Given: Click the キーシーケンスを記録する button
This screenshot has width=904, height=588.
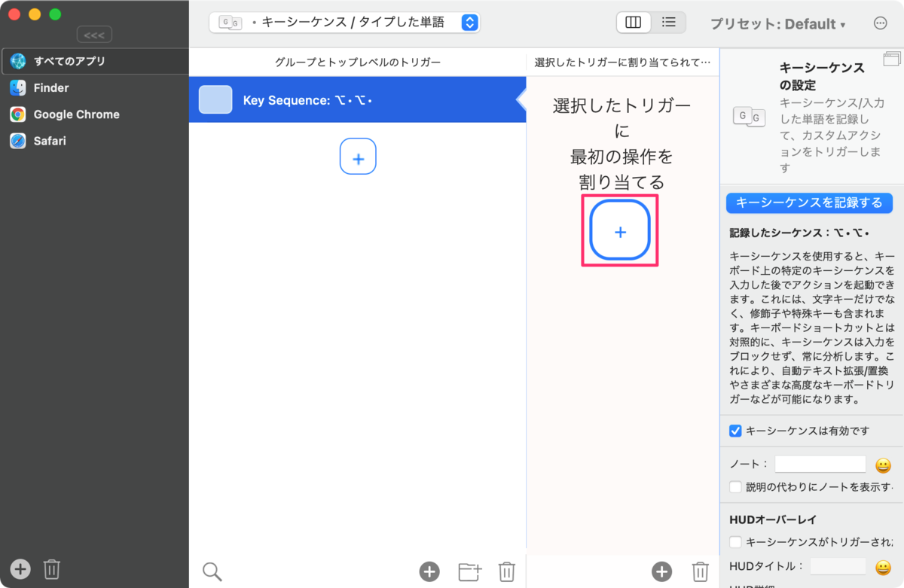Looking at the screenshot, I should (x=809, y=203).
